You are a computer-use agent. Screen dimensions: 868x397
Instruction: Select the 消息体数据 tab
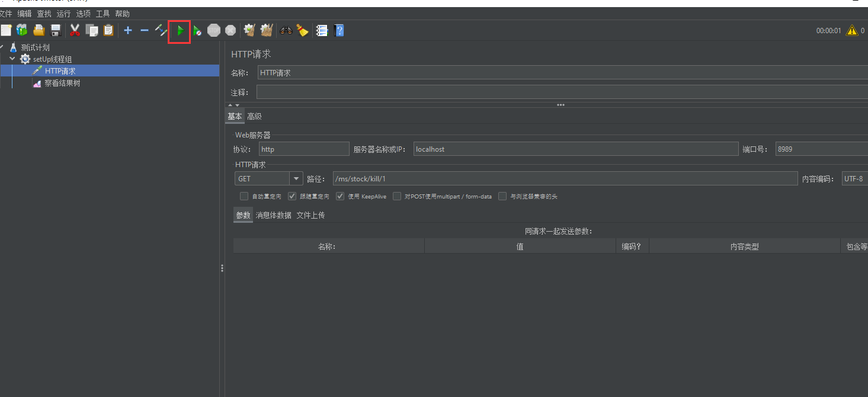[x=273, y=215]
